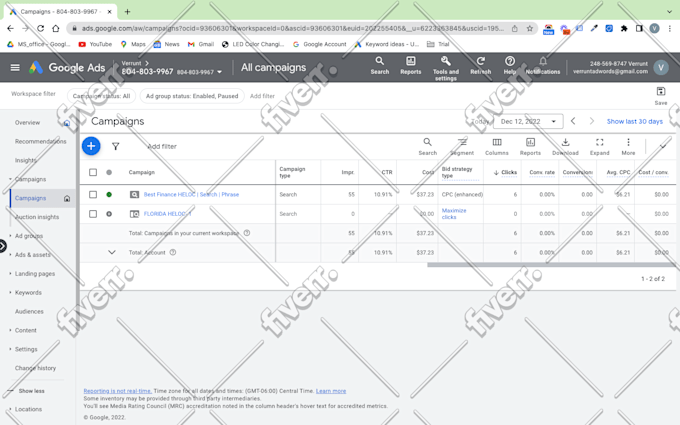This screenshot has width=680, height=425.
Task: Edit Campaign status: All filter chip
Action: coord(101,96)
